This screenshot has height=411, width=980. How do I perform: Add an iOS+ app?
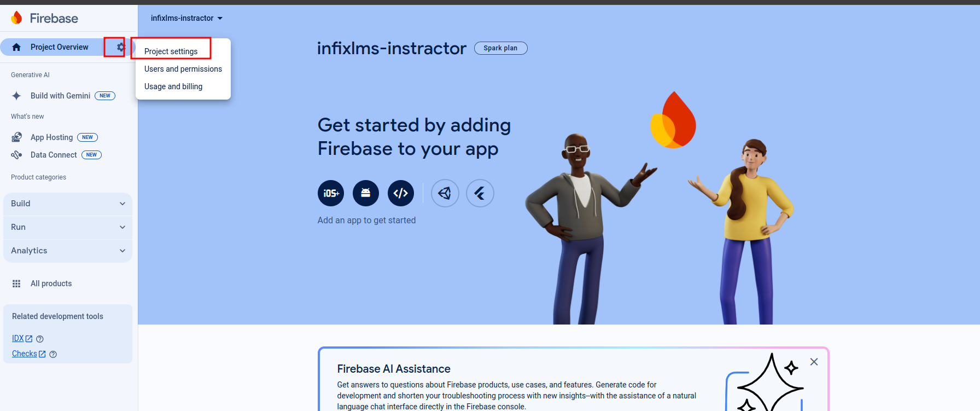click(331, 193)
